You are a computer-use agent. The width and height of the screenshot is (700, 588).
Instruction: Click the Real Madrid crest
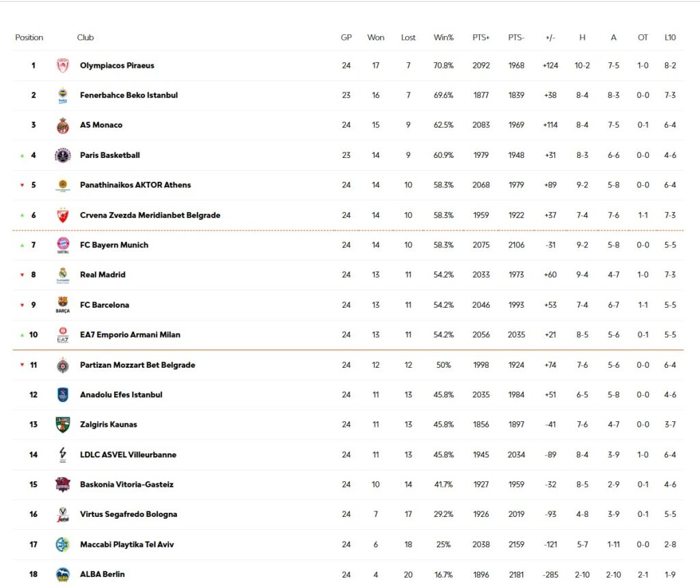(63, 275)
